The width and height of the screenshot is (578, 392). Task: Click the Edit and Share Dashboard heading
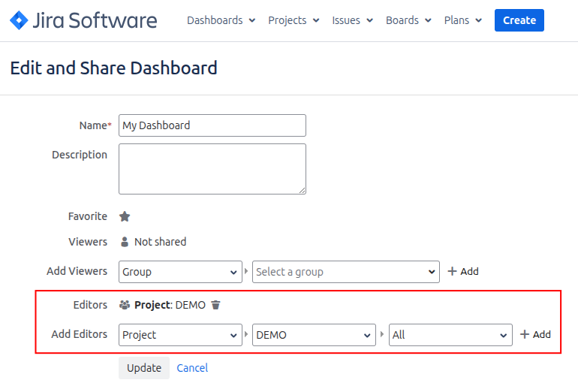113,68
